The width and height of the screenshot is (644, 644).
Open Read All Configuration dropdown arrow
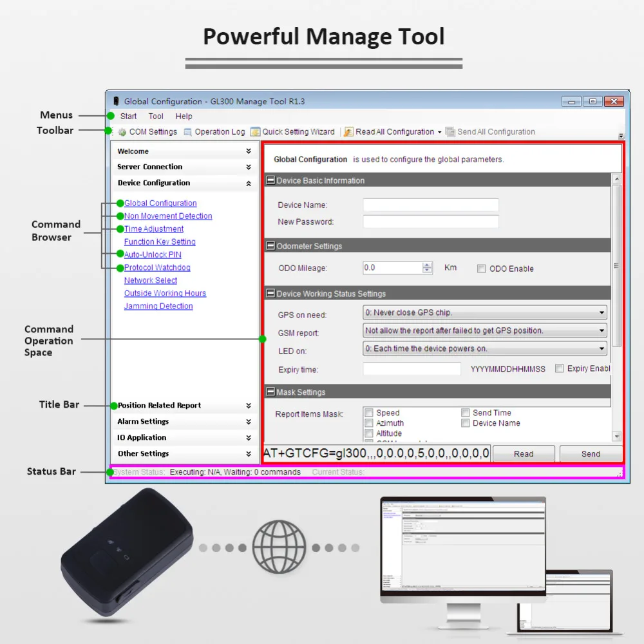click(x=439, y=132)
